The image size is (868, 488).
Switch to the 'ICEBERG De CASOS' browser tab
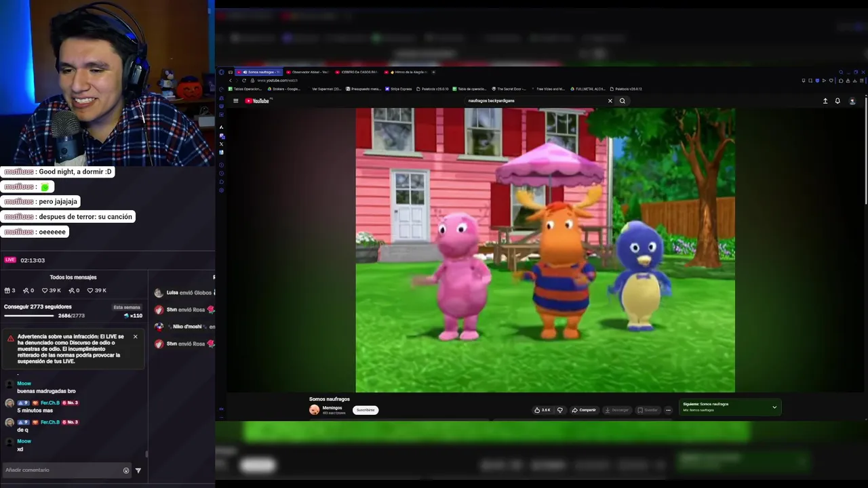point(357,72)
